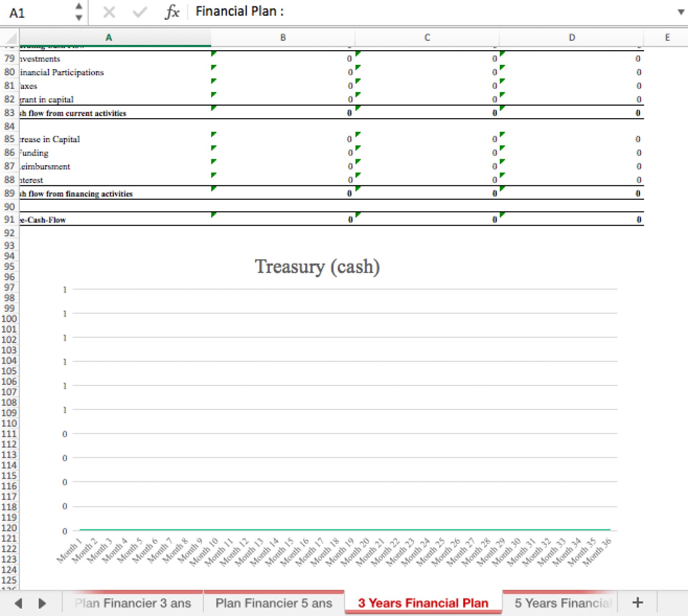Image resolution: width=688 pixels, height=616 pixels.
Task: Select column D header
Action: 572,38
